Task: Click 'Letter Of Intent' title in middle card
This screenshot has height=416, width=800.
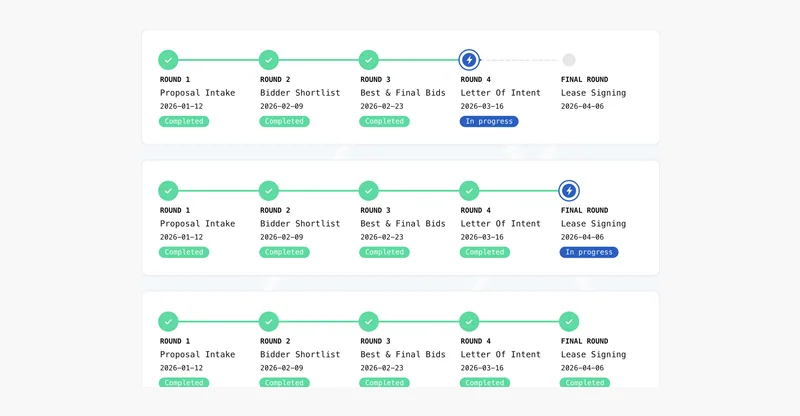Action: tap(501, 224)
